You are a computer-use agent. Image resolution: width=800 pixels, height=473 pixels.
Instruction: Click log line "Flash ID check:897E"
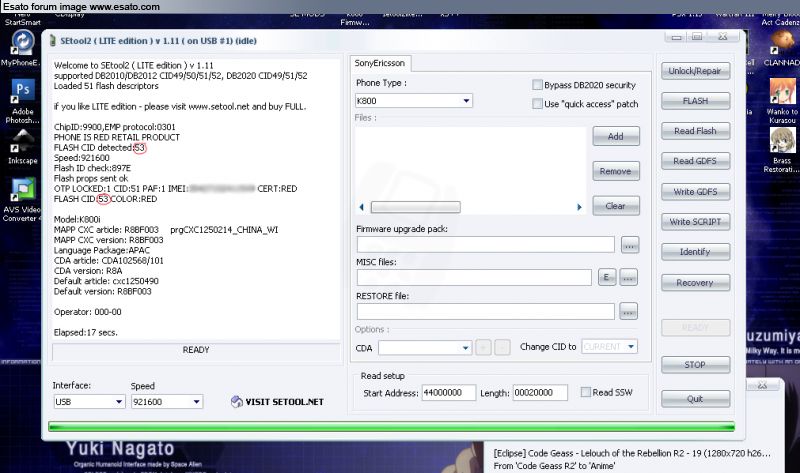(x=92, y=168)
